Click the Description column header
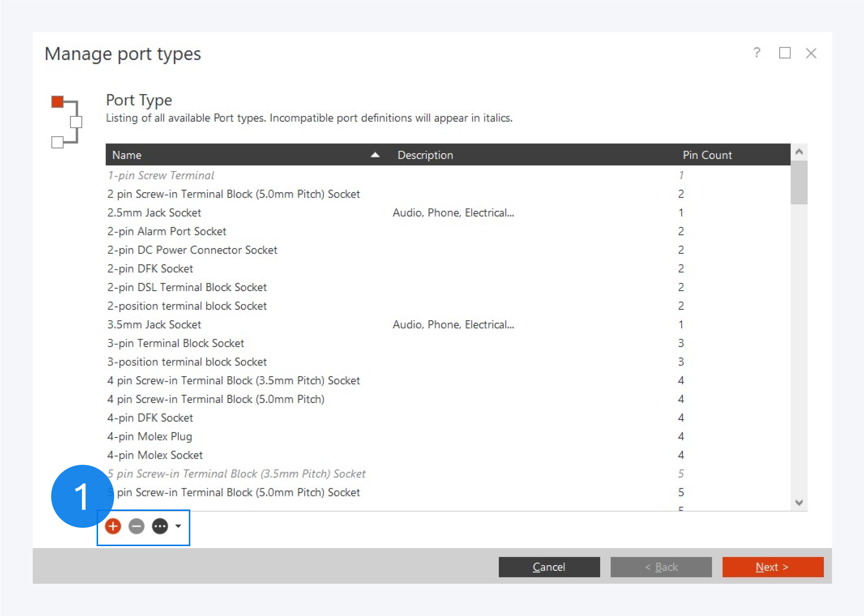The image size is (864, 616). (x=425, y=155)
